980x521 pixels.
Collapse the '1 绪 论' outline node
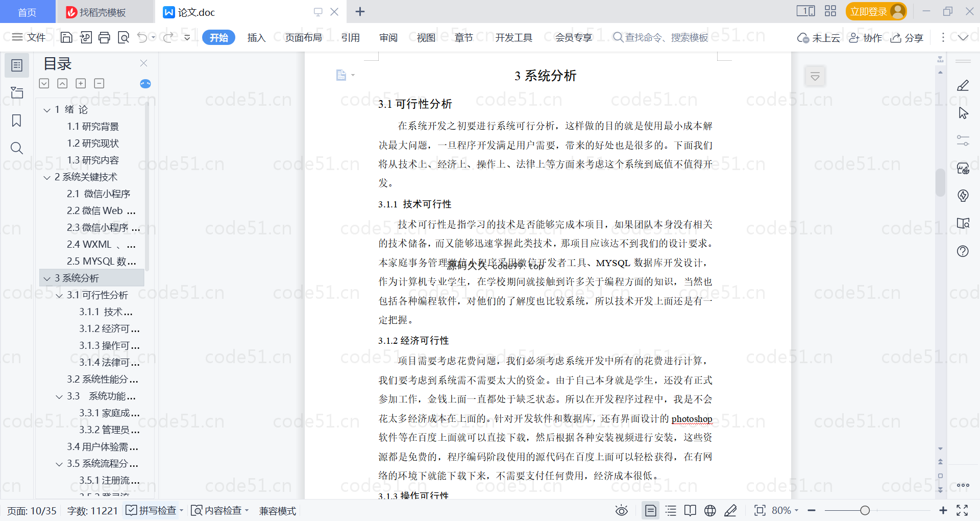(x=47, y=110)
